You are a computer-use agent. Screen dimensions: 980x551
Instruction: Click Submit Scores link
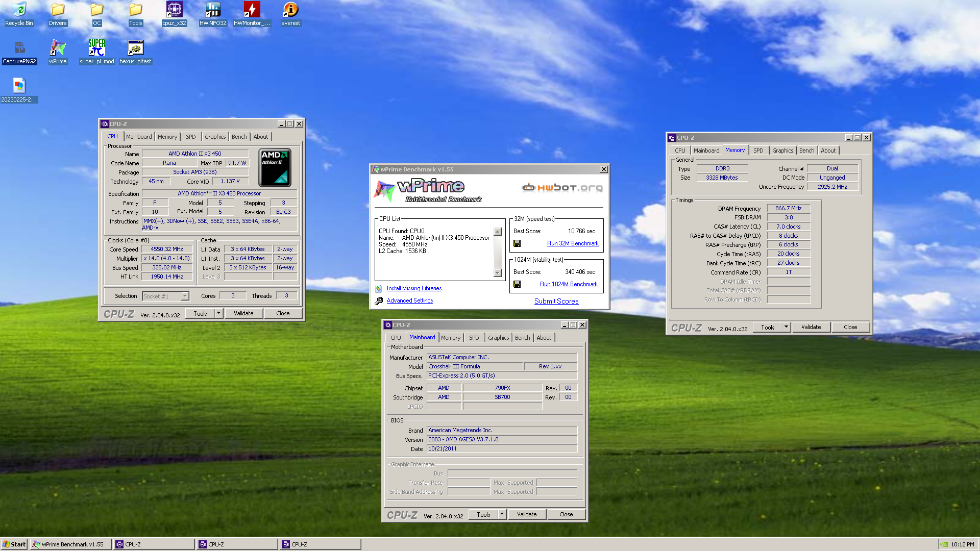[x=556, y=302]
